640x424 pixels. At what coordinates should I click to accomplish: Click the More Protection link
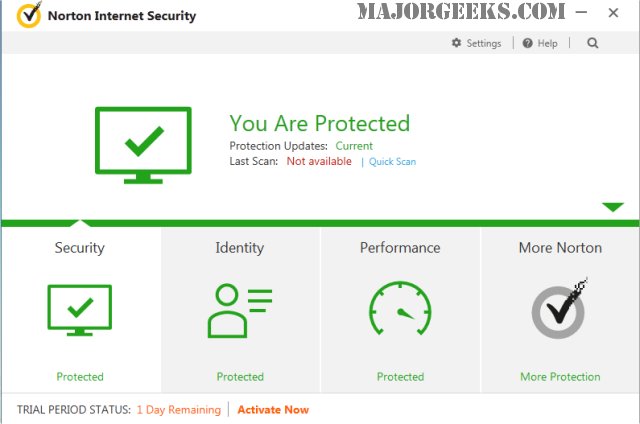(x=560, y=377)
